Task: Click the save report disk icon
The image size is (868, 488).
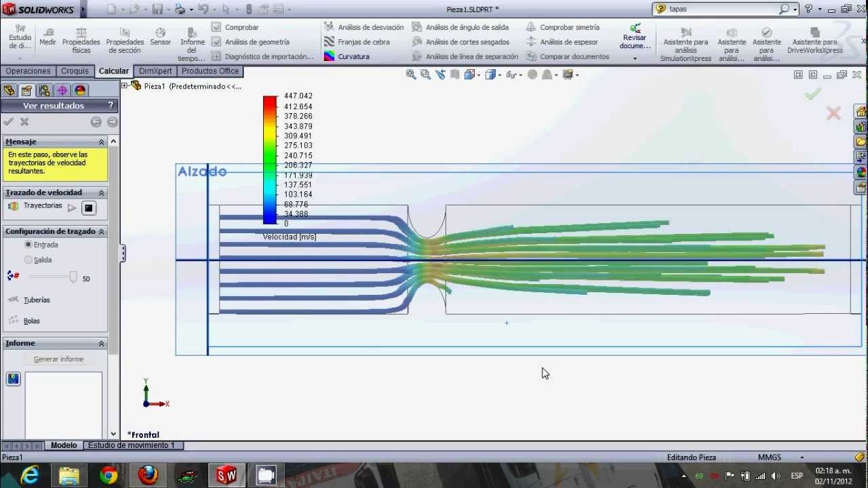Action: pyautogui.click(x=13, y=379)
